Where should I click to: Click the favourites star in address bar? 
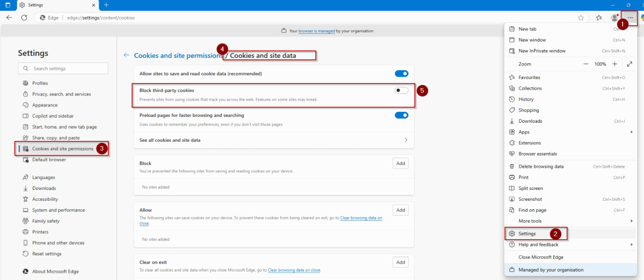[581, 18]
